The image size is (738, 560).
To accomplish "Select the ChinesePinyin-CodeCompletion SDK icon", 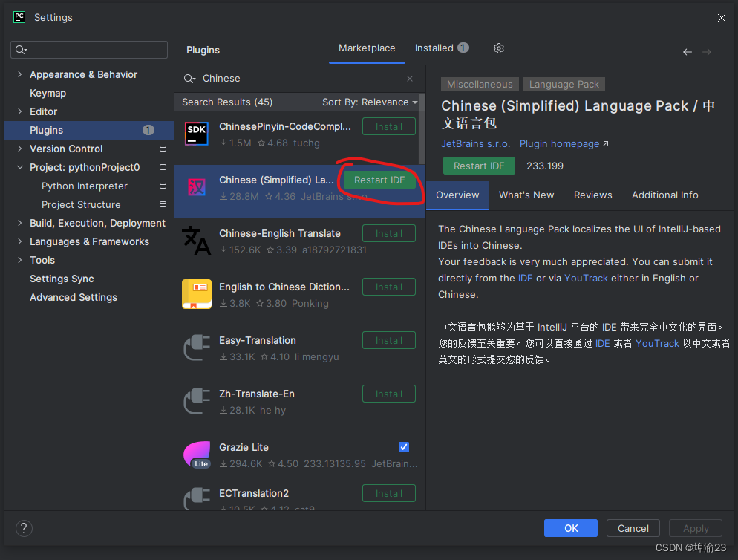I will (x=196, y=134).
